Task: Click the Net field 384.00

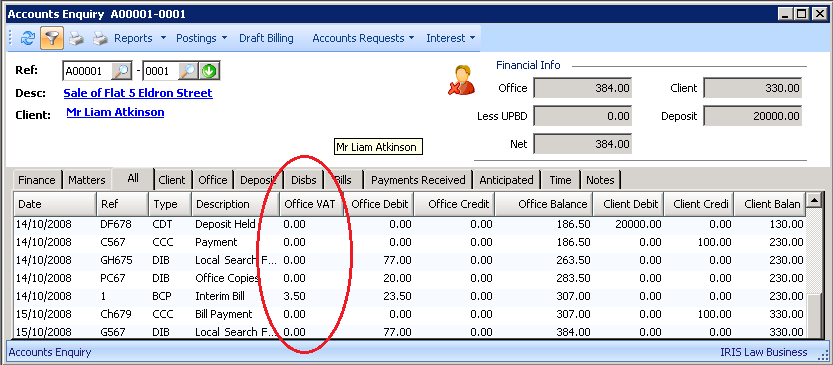Action: pyautogui.click(x=582, y=144)
